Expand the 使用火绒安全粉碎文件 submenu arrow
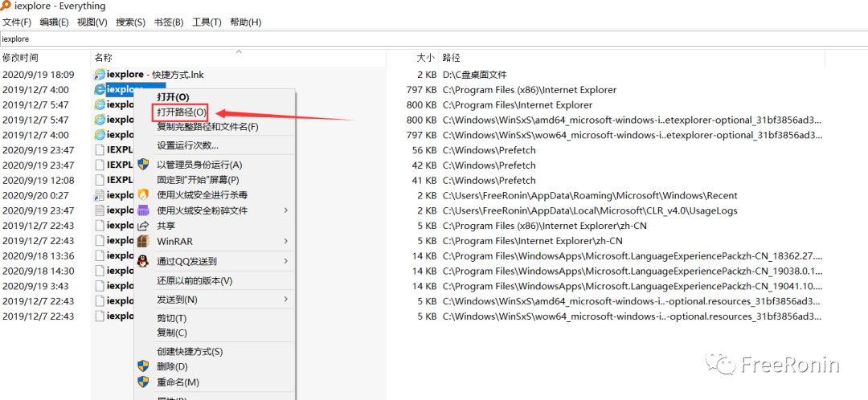The height and width of the screenshot is (400, 868). click(286, 210)
